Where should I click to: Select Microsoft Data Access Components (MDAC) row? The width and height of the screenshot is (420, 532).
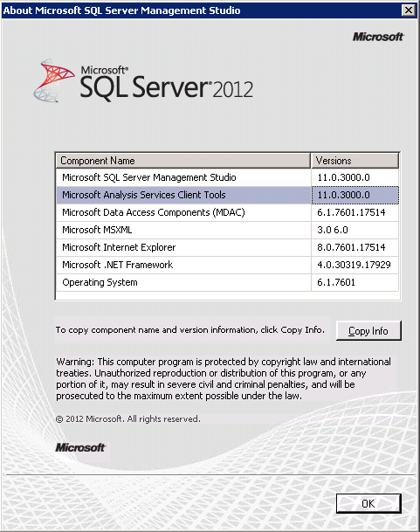coord(227,212)
